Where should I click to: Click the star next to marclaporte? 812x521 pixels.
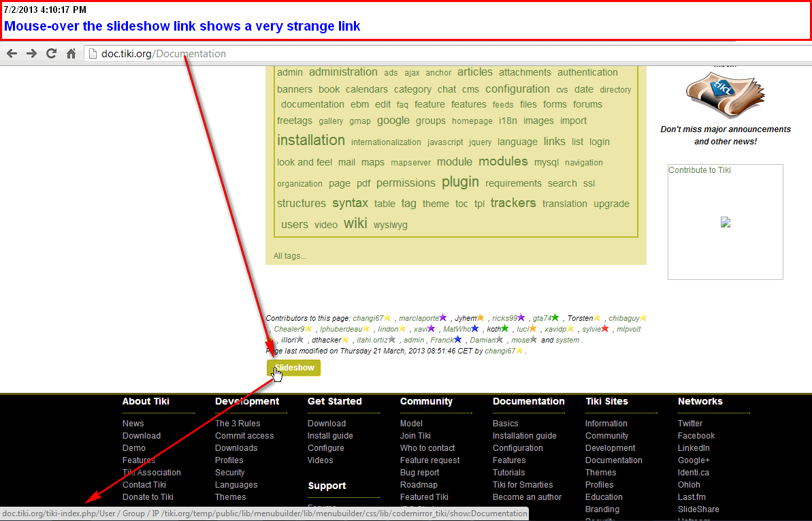[443, 317]
